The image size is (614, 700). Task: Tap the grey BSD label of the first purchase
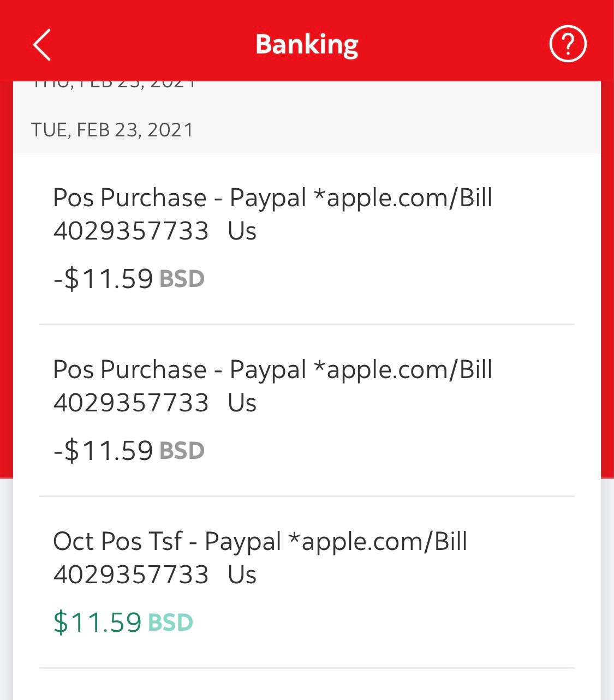click(182, 279)
